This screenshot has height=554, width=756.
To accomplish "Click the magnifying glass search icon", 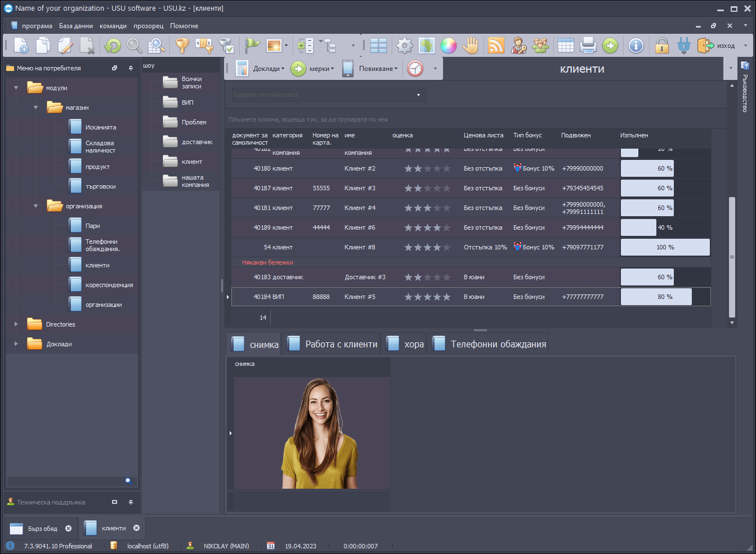I will (x=134, y=46).
